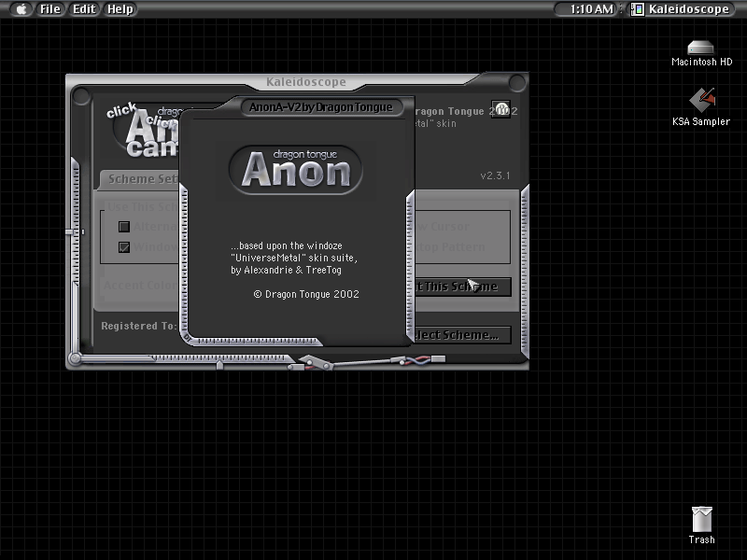Enable the unchecked Alternate checkbox in Kaleidoscope window
747x560 pixels.
coord(124,227)
